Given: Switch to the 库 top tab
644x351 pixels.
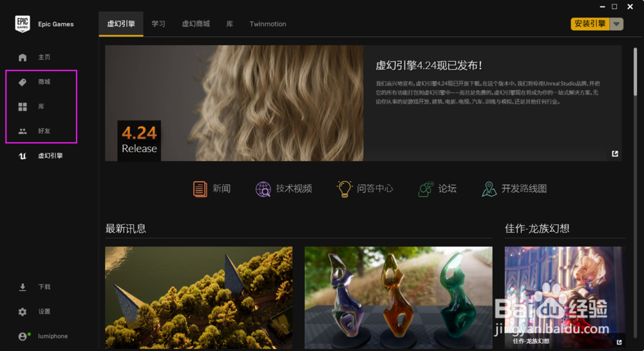Looking at the screenshot, I should click(x=230, y=24).
